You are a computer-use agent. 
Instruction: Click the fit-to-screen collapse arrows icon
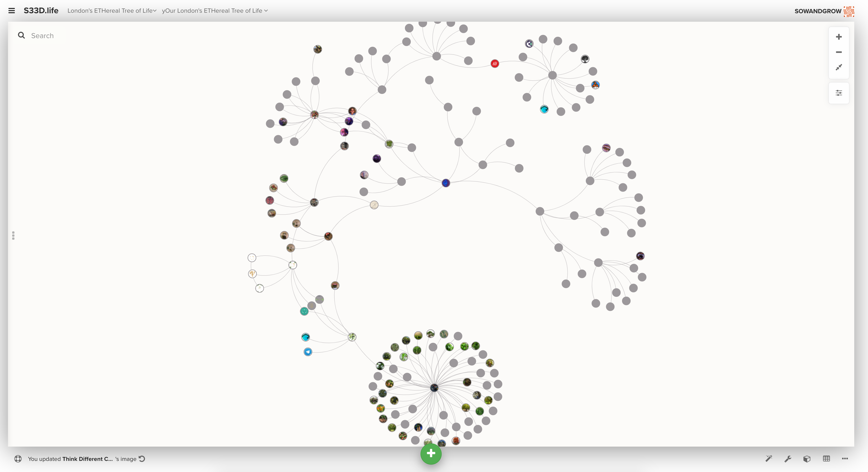pos(839,67)
